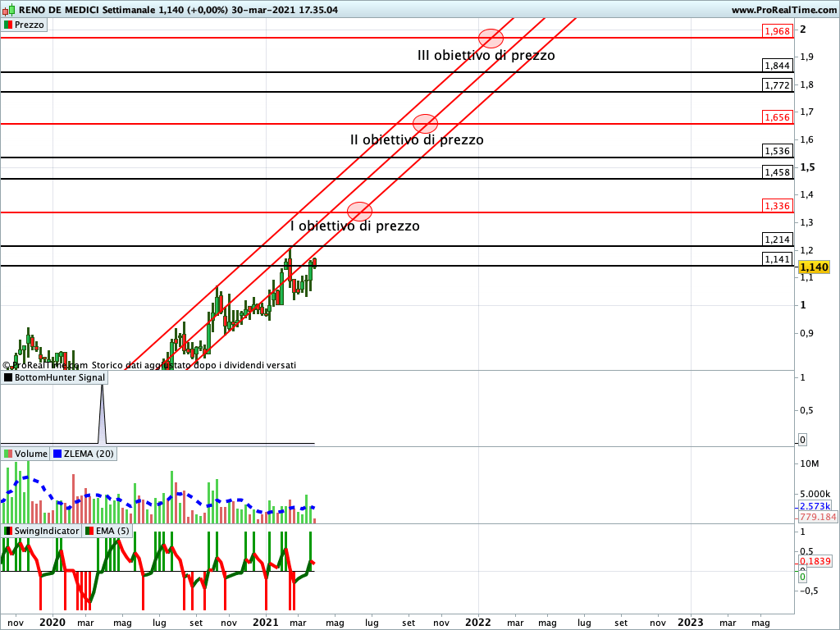This screenshot has width=840, height=630.
Task: Click the yellow current price tag 1,140
Action: 814,267
